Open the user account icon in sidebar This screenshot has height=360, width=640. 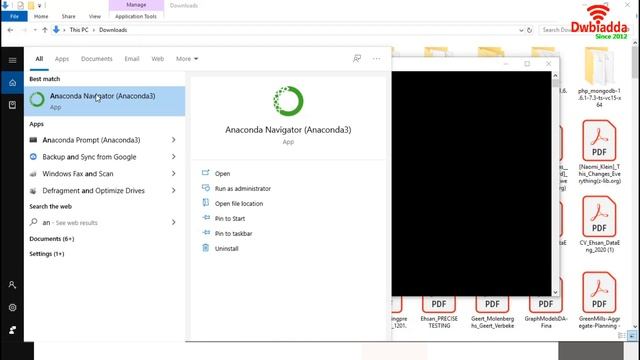[12, 285]
